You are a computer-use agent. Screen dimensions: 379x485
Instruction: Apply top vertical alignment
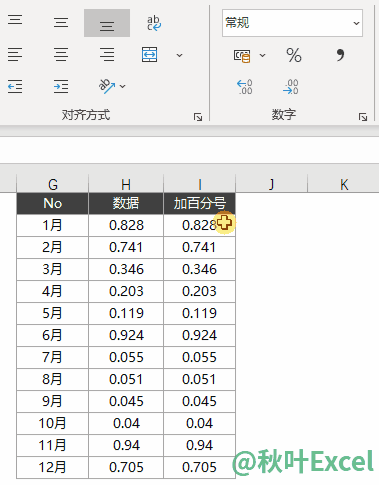[x=15, y=21]
